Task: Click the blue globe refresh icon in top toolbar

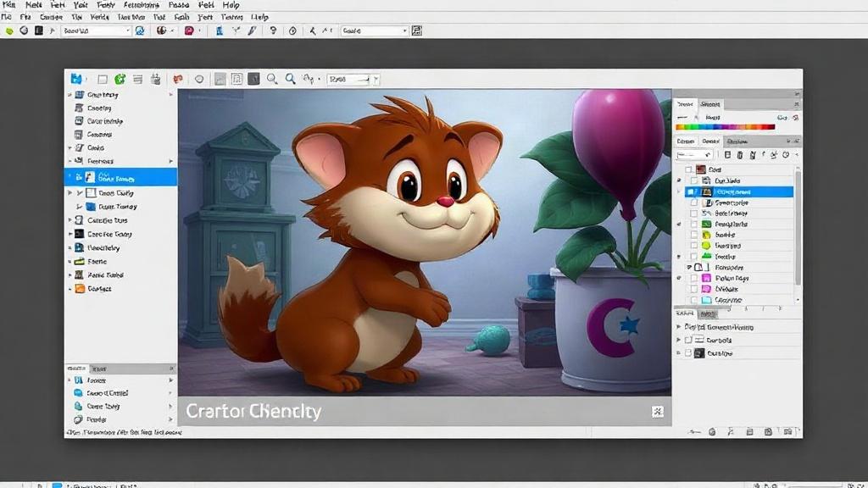Action: tap(140, 30)
